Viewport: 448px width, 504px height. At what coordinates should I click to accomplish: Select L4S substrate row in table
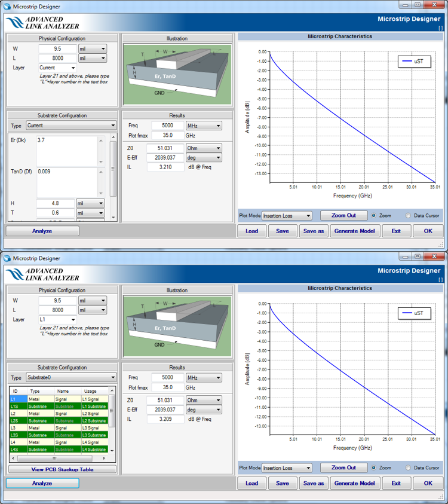click(x=59, y=450)
